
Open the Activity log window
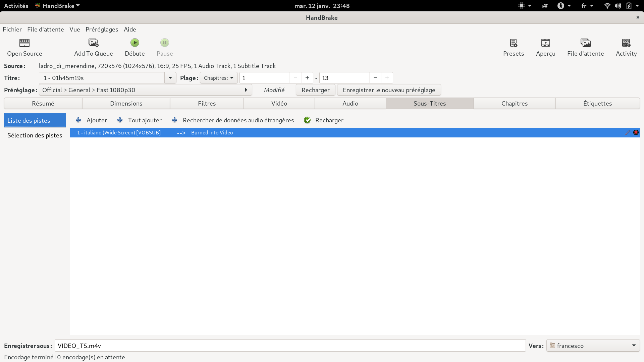coord(626,43)
